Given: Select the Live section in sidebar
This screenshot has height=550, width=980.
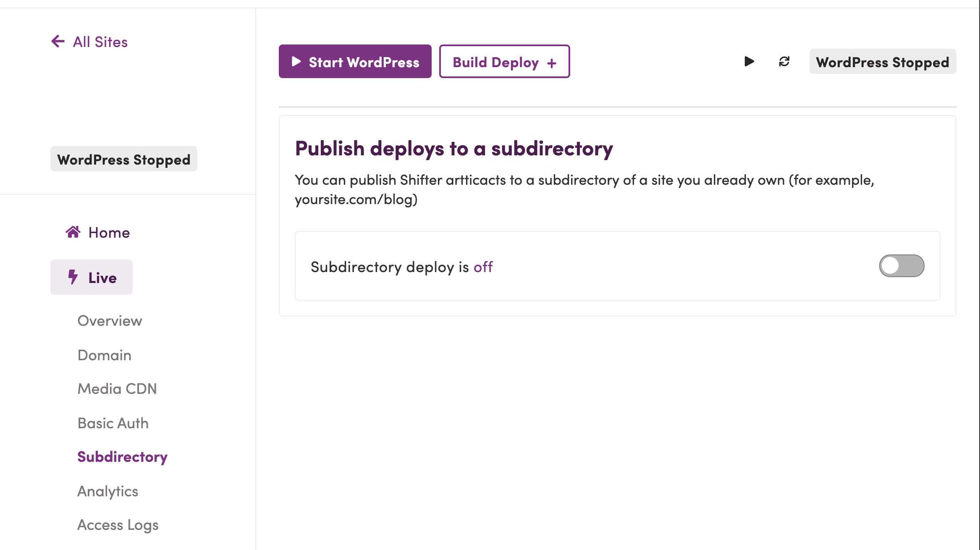Looking at the screenshot, I should 92,277.
